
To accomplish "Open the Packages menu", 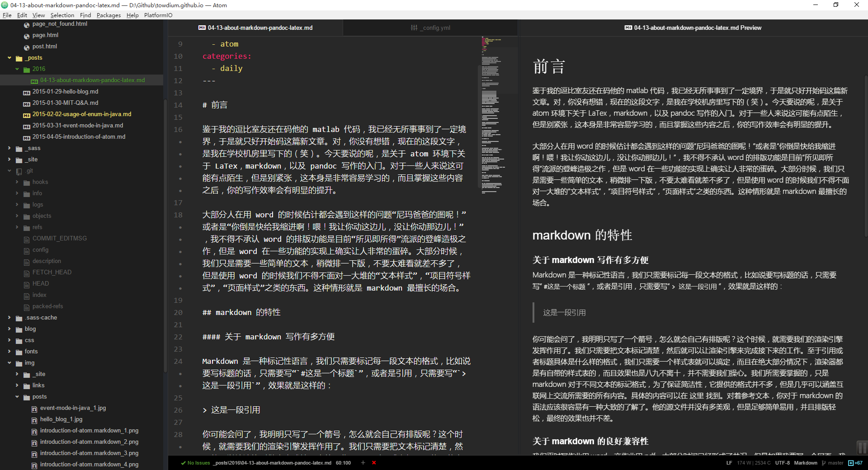I will [108, 15].
